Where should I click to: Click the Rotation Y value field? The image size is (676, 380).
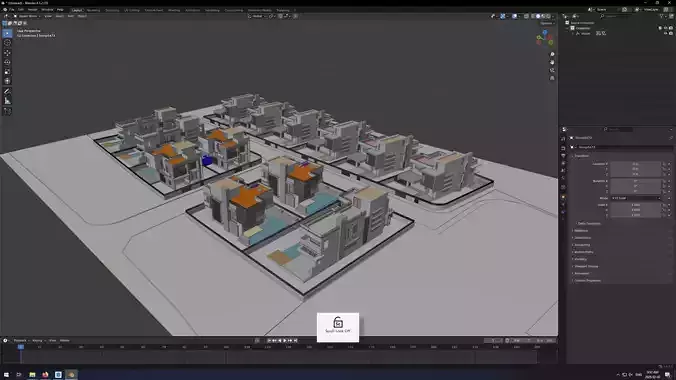click(x=635, y=186)
